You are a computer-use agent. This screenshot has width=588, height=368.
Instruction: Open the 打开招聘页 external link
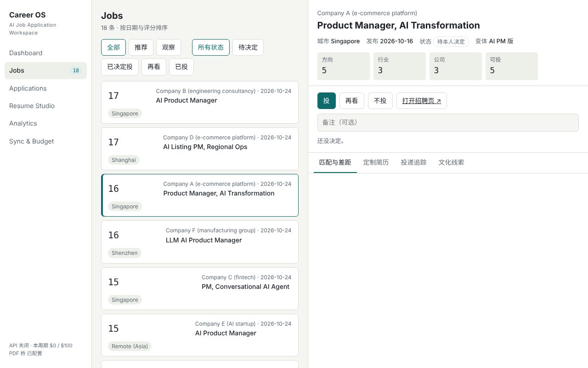point(422,101)
